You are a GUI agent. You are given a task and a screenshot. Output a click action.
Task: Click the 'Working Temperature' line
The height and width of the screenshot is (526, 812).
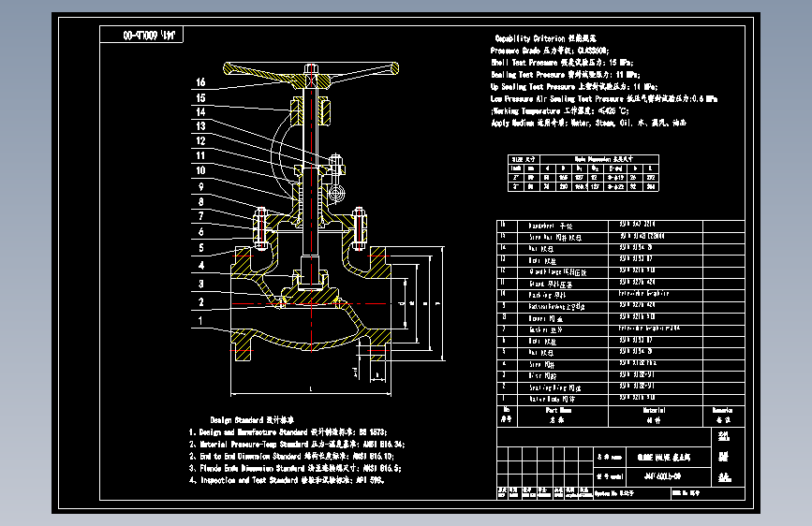560,110
